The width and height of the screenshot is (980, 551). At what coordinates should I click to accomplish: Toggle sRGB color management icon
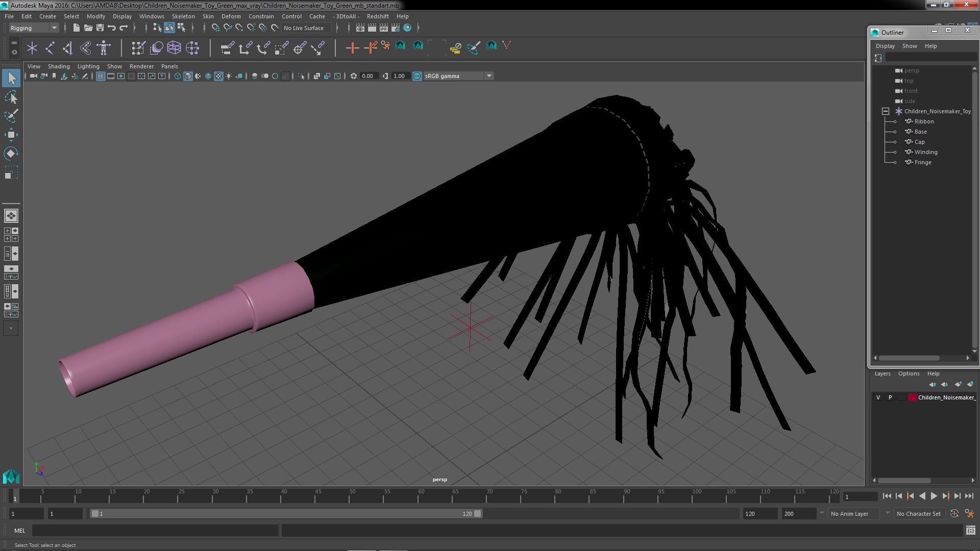[x=417, y=76]
